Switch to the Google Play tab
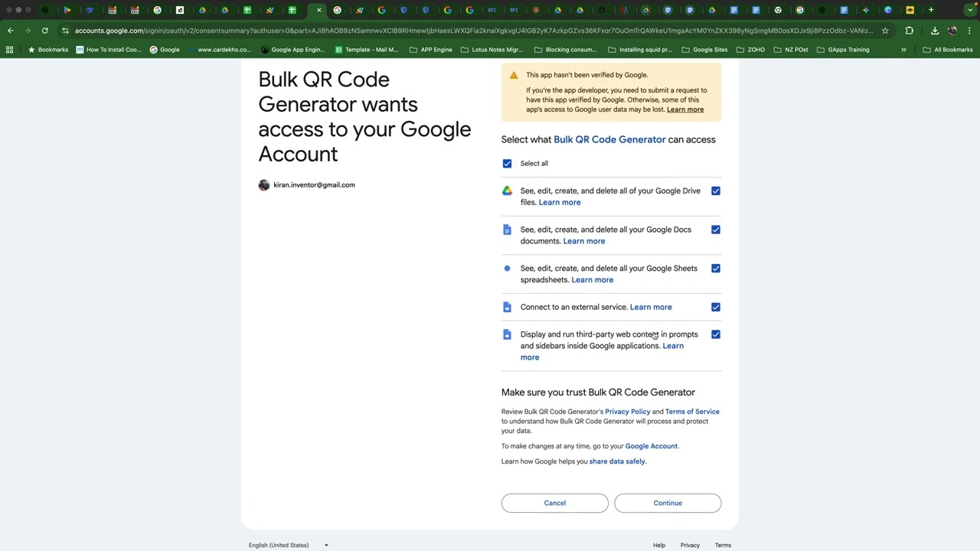 pos(67,10)
